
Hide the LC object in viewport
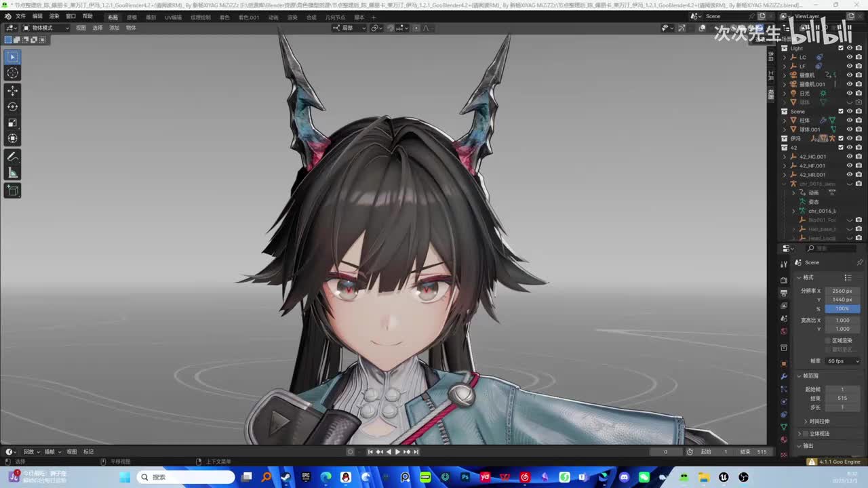850,57
